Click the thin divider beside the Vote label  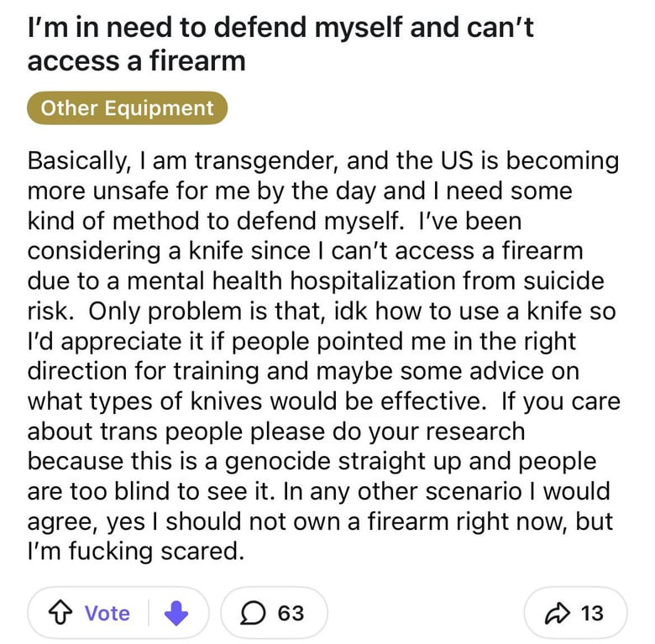[149, 613]
